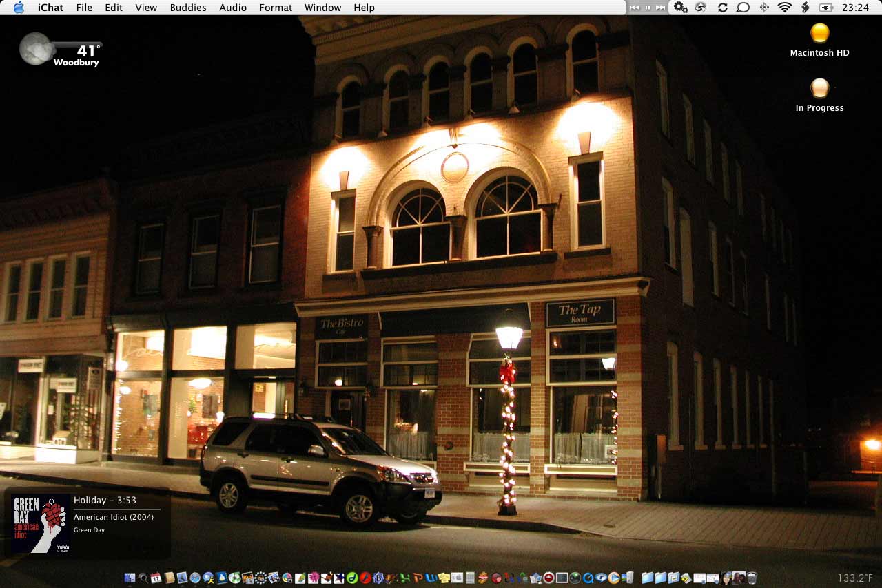The height and width of the screenshot is (588, 882).
Task: Click the album name American Idiot (2004)
Action: pos(114,517)
